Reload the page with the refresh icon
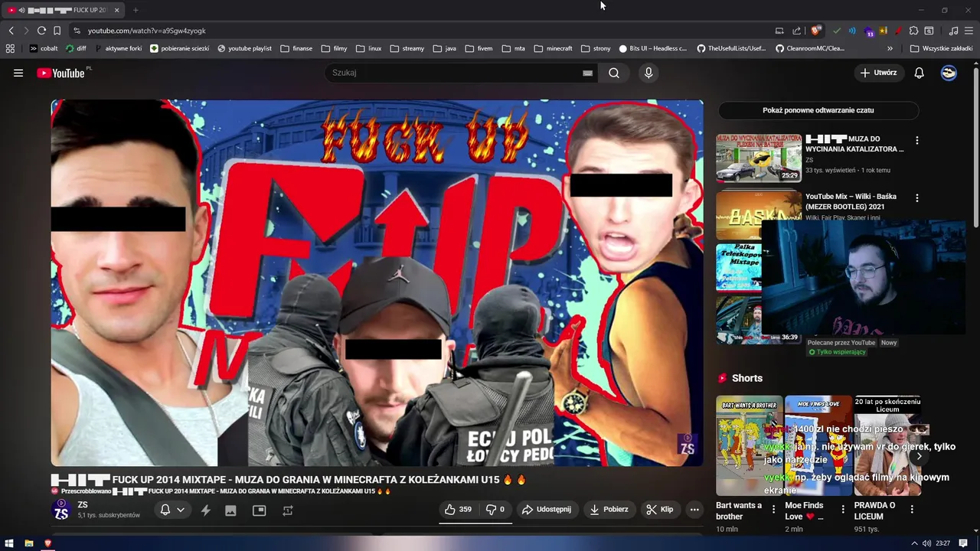 (41, 31)
